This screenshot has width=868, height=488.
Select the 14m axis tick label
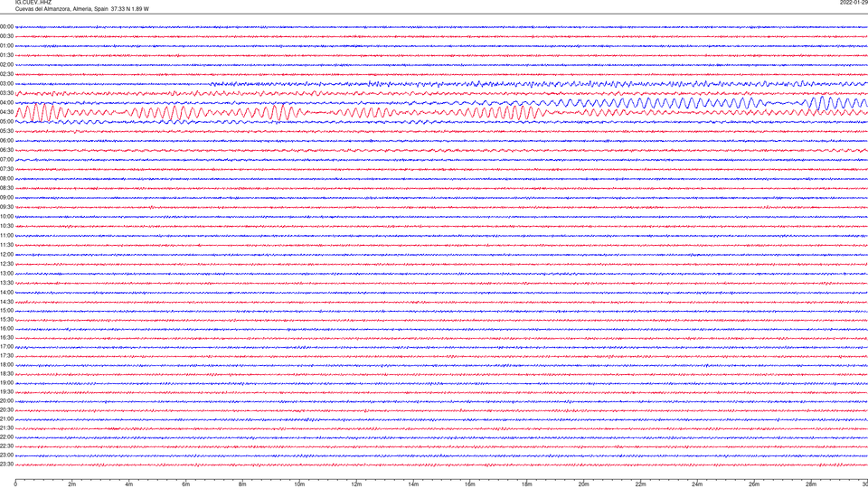coord(413,484)
